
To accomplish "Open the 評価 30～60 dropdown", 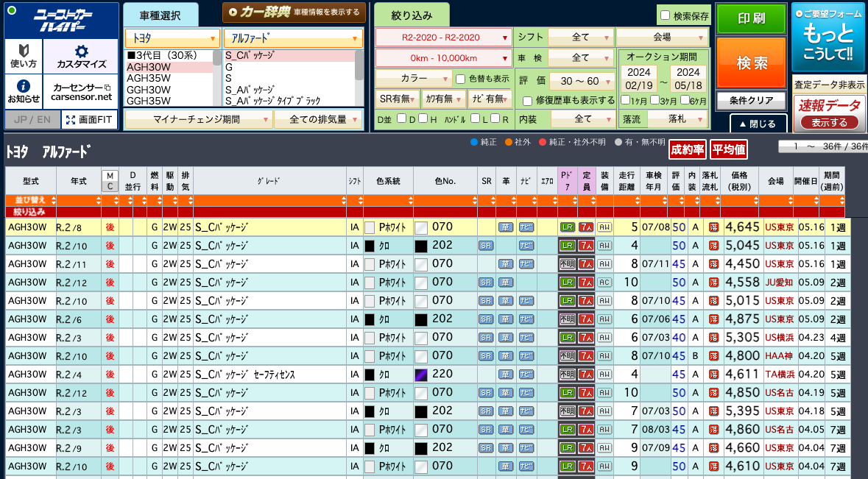I will click(x=581, y=81).
